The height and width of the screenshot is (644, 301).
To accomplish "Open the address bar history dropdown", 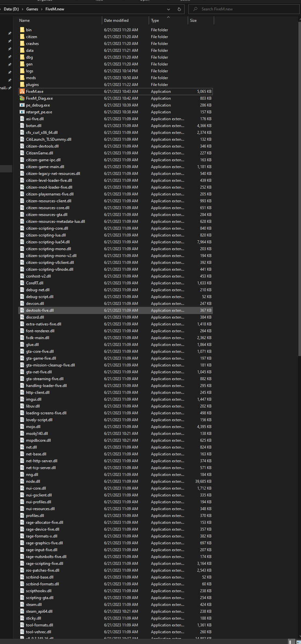I will tap(168, 9).
